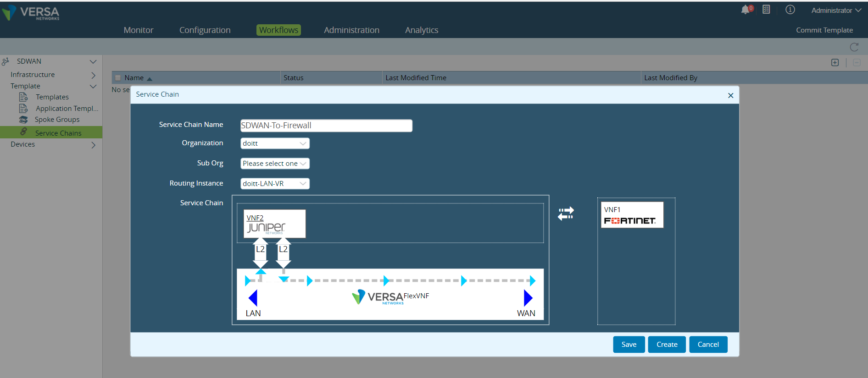Click the Last Modified Time column header
The width and height of the screenshot is (868, 378).
click(x=512, y=78)
